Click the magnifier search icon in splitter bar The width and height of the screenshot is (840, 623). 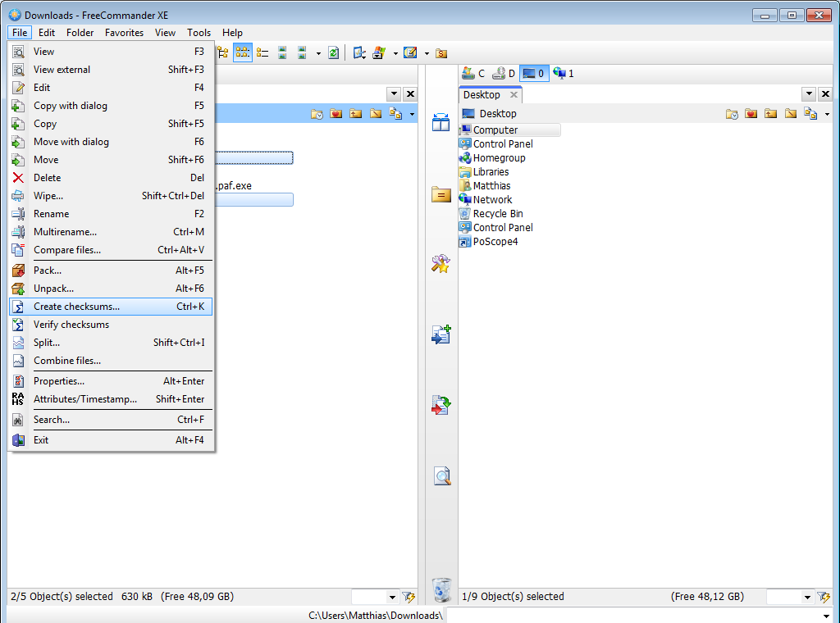442,475
